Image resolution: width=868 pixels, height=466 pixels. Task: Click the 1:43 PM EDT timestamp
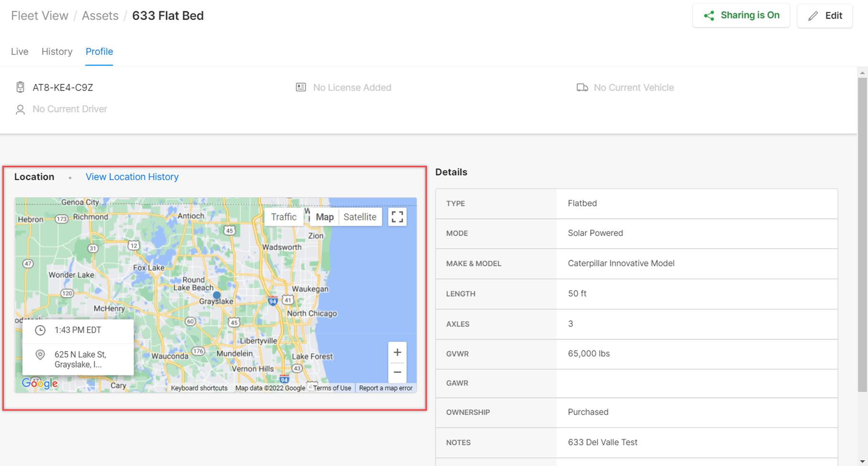pos(78,330)
